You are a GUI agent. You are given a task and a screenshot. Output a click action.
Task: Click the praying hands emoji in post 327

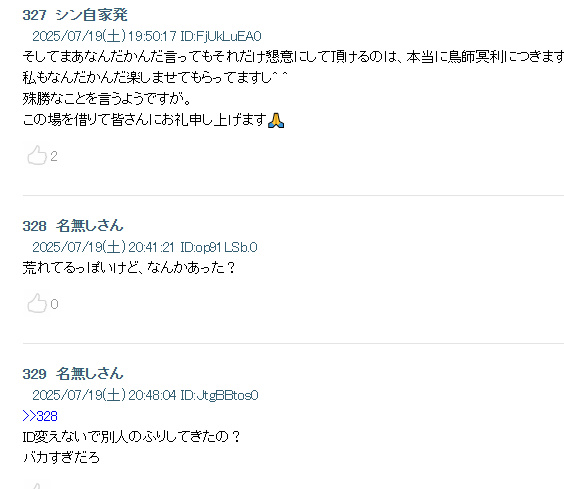[276, 120]
